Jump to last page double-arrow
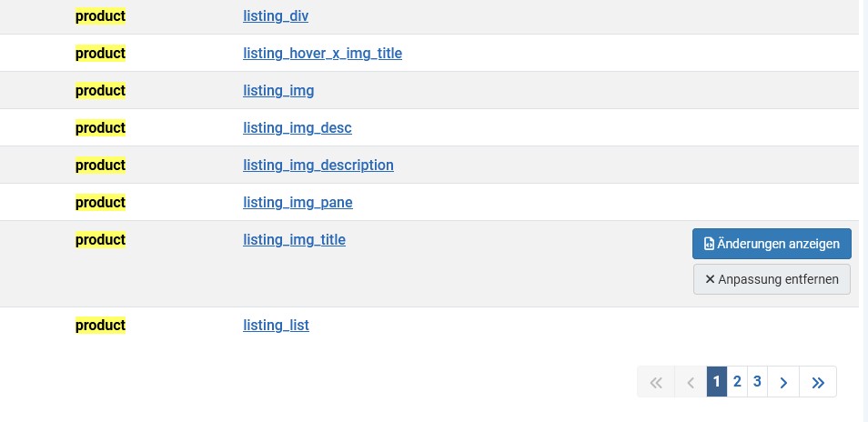 point(818,382)
